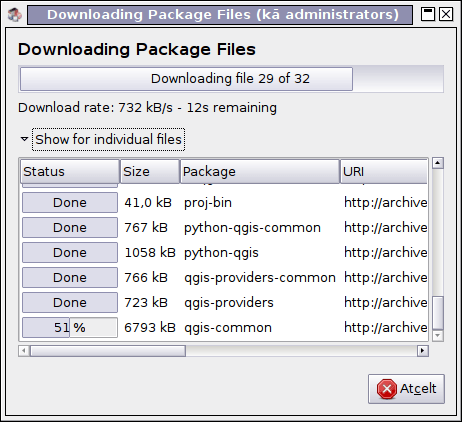Click the red cancel icon on Atcelt button
Viewport: 462px width, 422px height.
[387, 389]
